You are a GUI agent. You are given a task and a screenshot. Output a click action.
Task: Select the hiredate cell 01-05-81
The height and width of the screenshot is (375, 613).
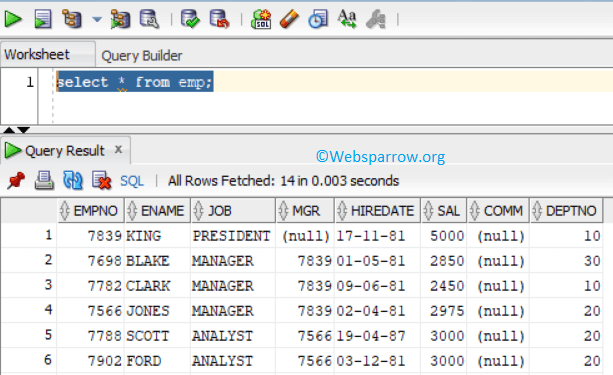point(378,261)
